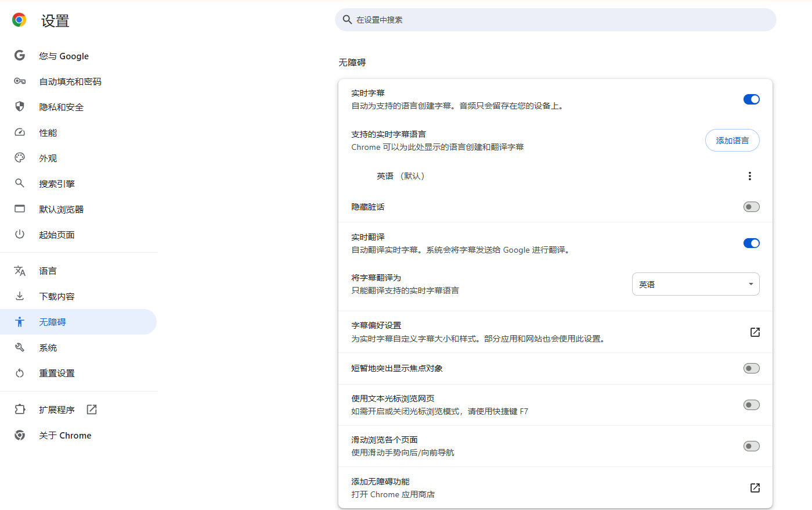
Task: Click the reset icon for 重置设置
Action: (x=20, y=373)
